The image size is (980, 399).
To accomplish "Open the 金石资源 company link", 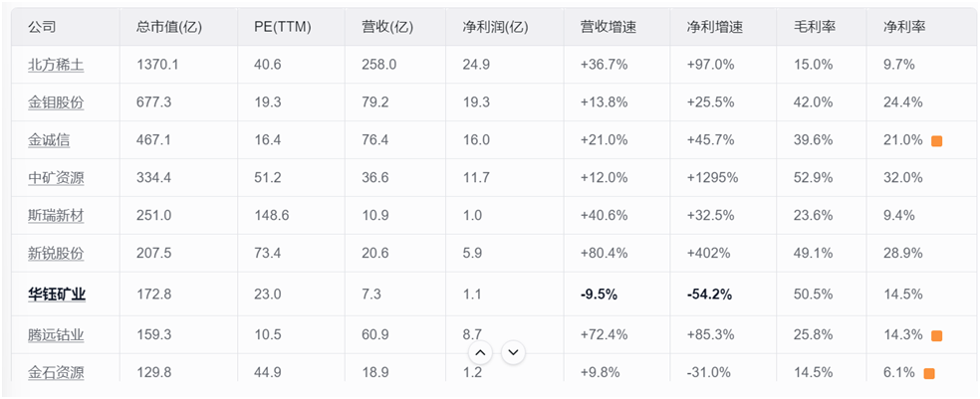I will coord(56,373).
